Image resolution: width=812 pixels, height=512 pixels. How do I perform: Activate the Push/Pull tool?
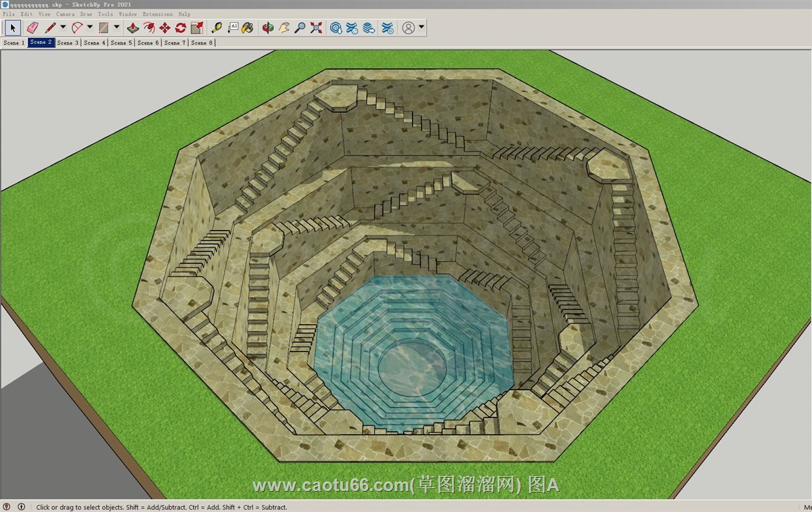(x=133, y=28)
